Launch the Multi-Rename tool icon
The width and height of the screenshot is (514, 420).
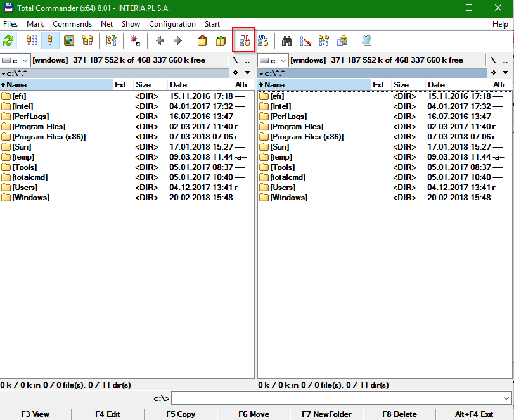[x=305, y=41]
